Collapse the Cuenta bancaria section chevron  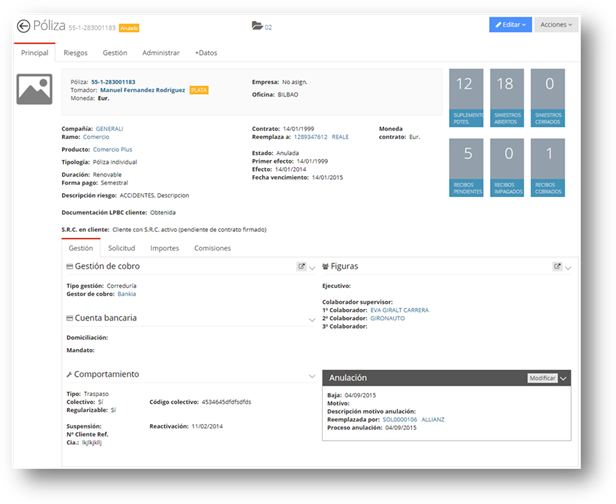pos(312,320)
